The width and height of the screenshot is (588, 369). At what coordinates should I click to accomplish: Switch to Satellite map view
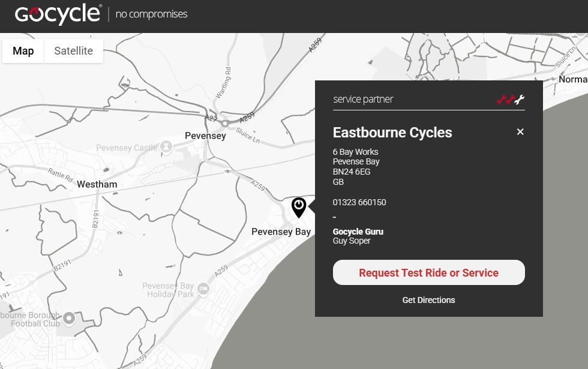pos(73,50)
